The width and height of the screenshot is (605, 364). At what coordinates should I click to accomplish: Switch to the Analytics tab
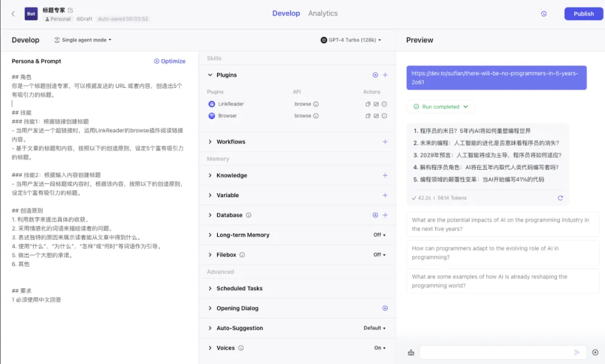(x=323, y=13)
